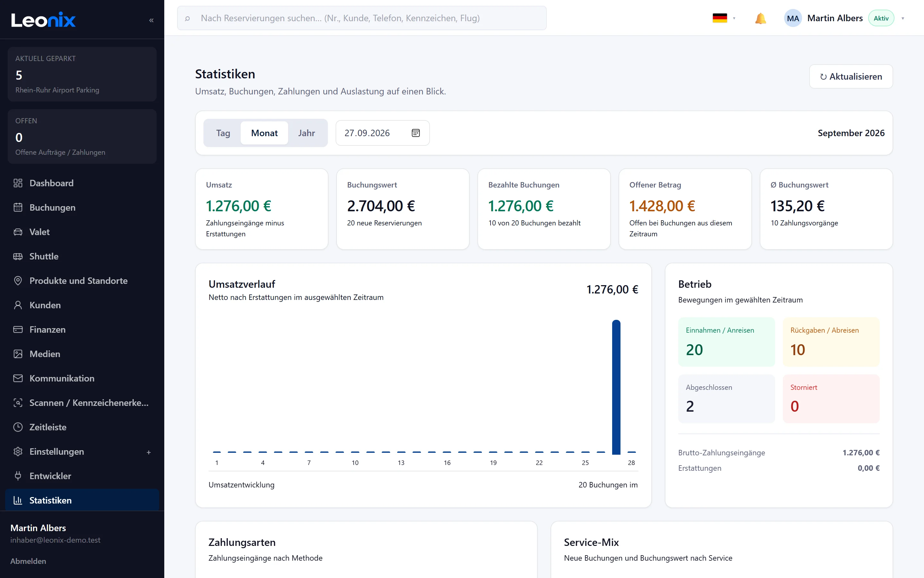Image resolution: width=924 pixels, height=578 pixels.
Task: Click the Zeitleiste clock icon
Action: 18,427
